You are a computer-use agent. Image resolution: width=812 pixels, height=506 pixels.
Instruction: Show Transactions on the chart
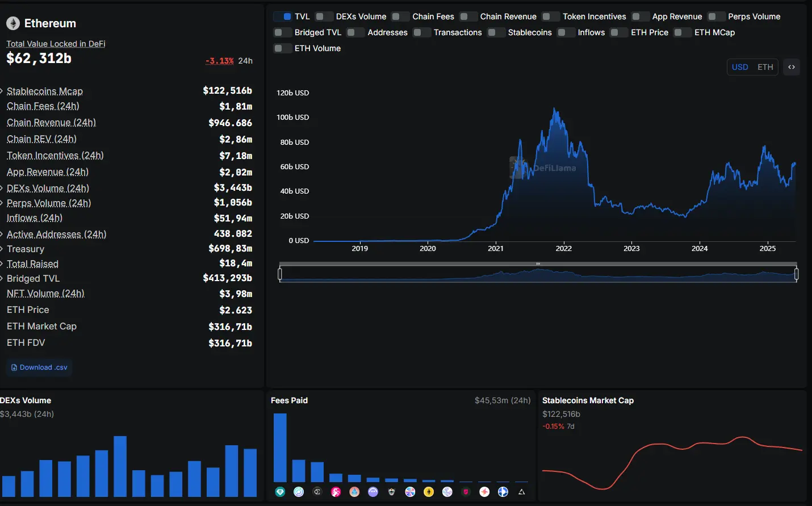click(x=422, y=32)
